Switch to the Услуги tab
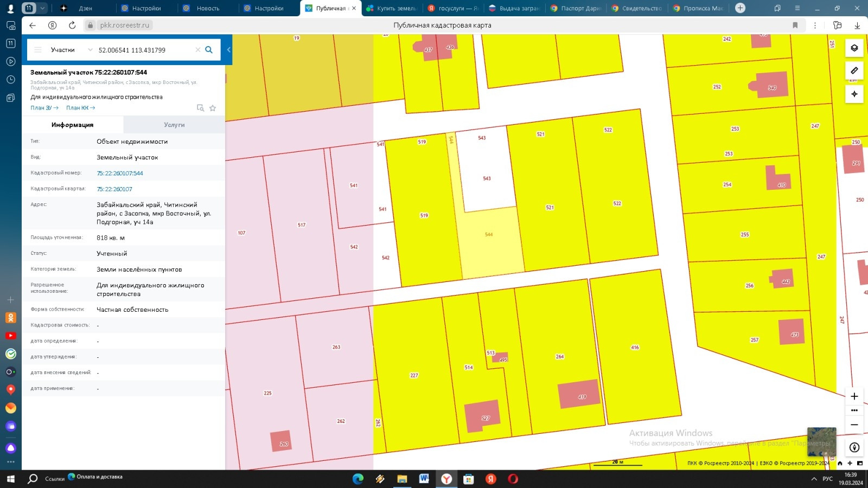This screenshot has width=868, height=488. [x=174, y=125]
